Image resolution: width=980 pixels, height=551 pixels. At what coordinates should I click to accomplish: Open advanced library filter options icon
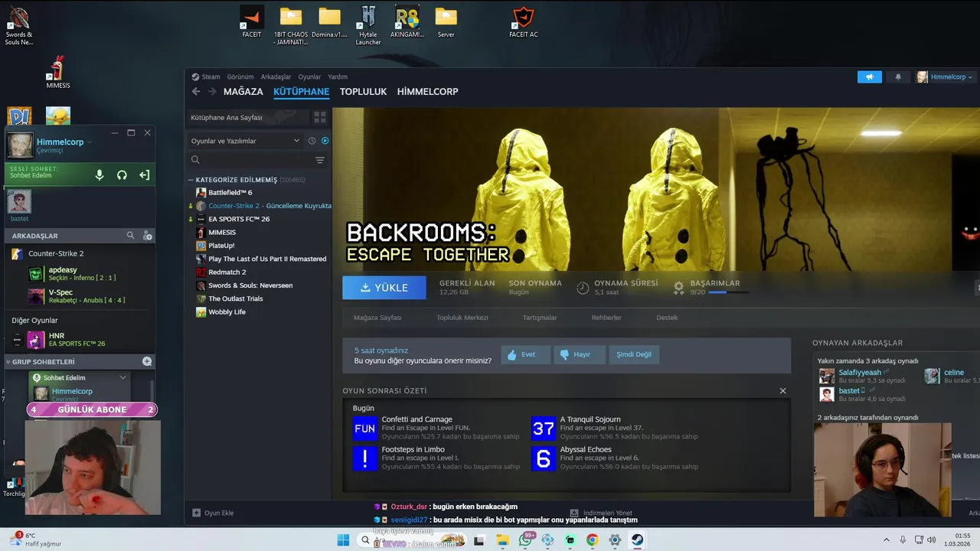point(320,160)
